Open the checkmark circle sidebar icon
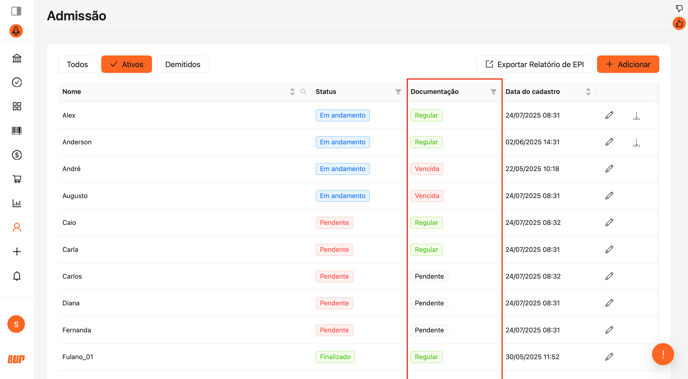 (17, 82)
